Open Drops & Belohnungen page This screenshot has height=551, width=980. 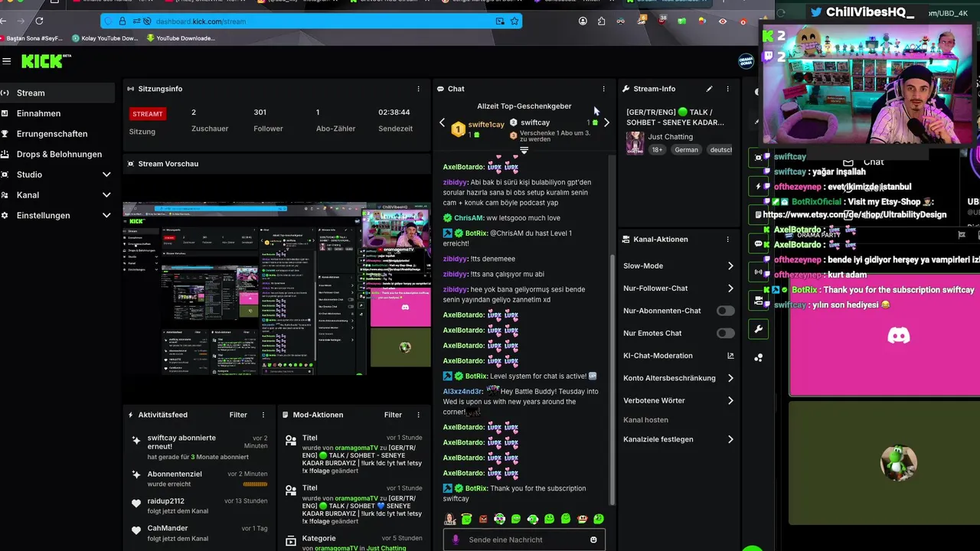57,154
